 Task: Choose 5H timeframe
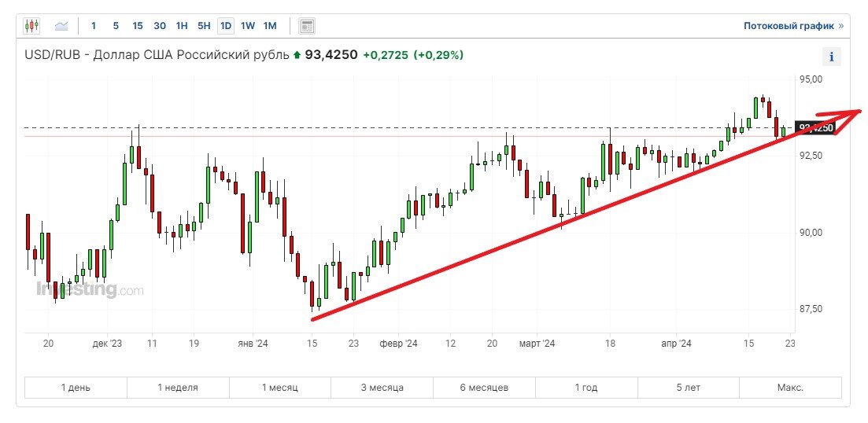click(204, 25)
